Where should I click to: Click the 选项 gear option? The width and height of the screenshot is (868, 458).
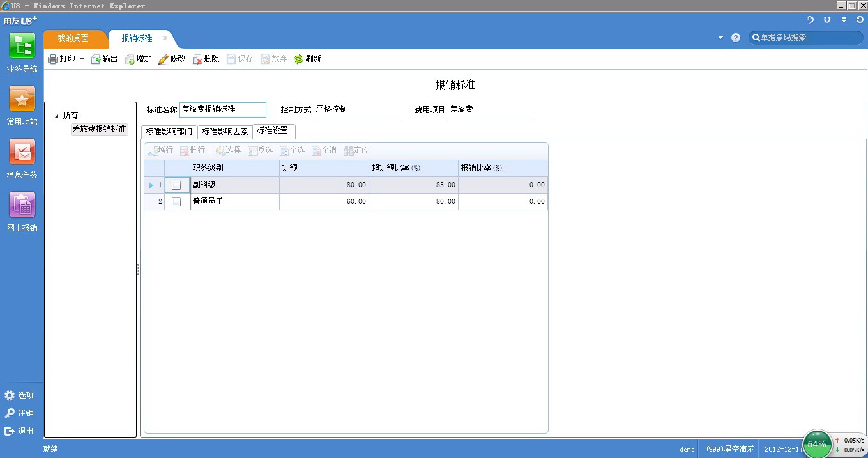pyautogui.click(x=19, y=395)
